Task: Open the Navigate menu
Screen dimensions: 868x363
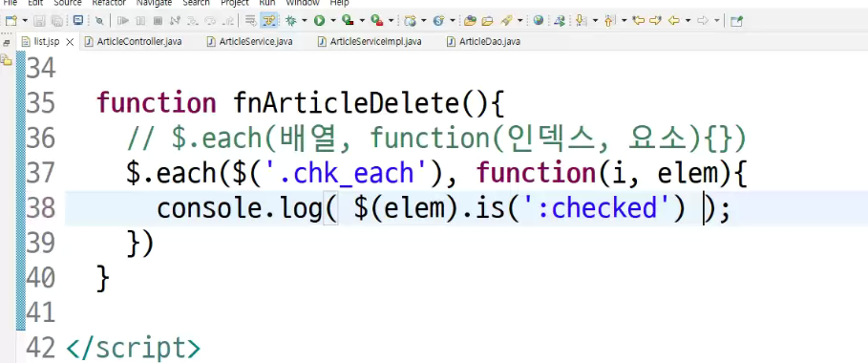Action: [x=154, y=3]
